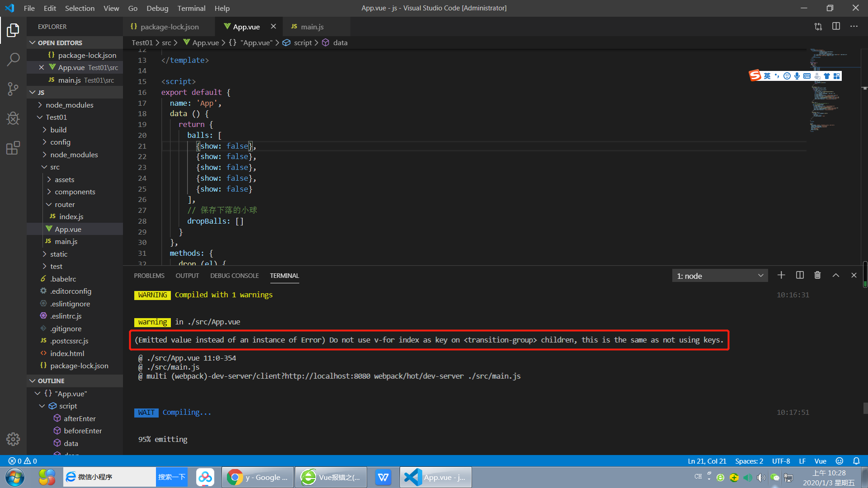Image resolution: width=868 pixels, height=488 pixels.
Task: Split the editor to the right
Action: point(836,26)
